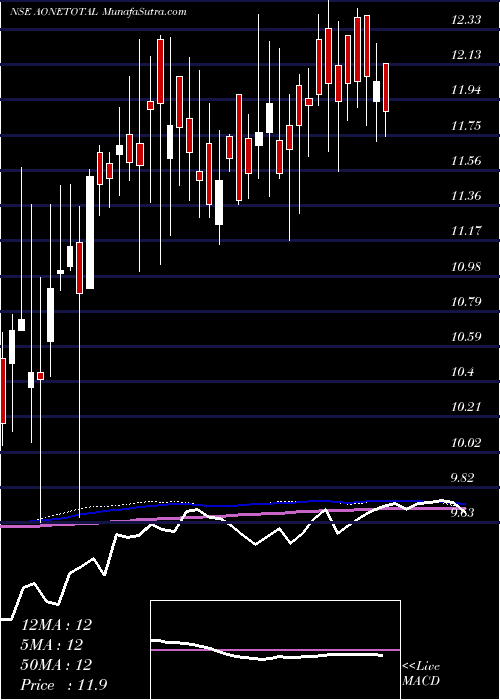Click the 10.4 price axis label
This screenshot has width=500, height=700.
pos(462,372)
